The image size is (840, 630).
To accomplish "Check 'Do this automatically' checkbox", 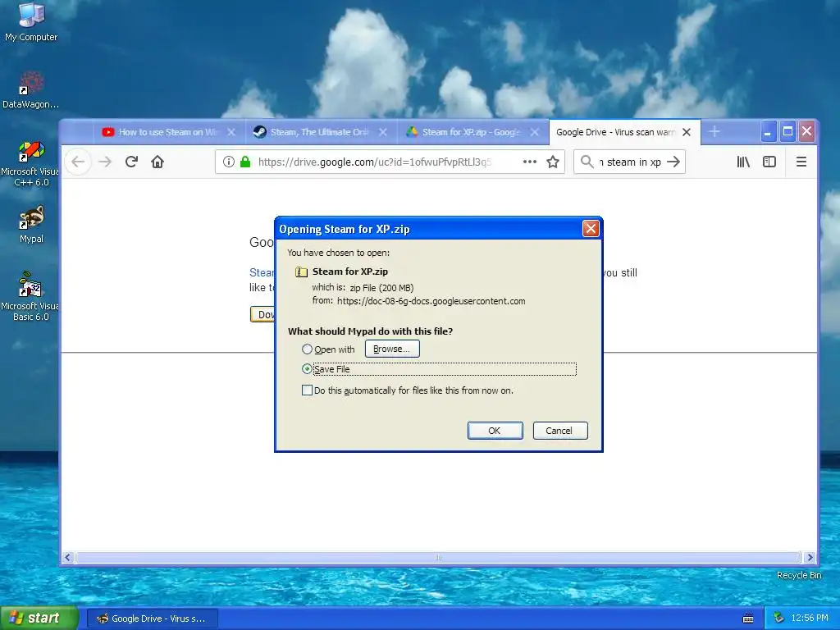I will pyautogui.click(x=307, y=390).
